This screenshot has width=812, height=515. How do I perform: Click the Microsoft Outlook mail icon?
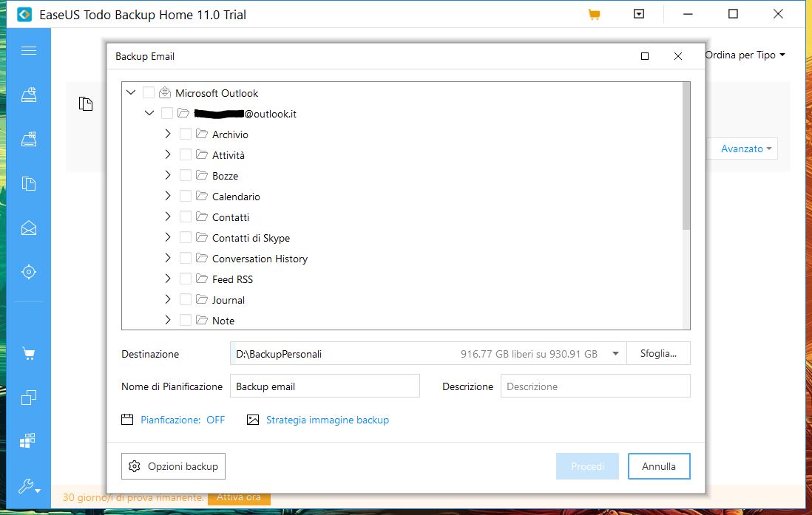(165, 92)
